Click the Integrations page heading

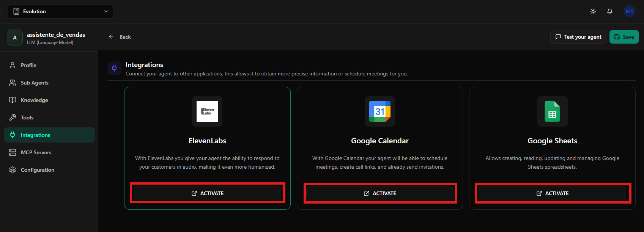click(144, 65)
